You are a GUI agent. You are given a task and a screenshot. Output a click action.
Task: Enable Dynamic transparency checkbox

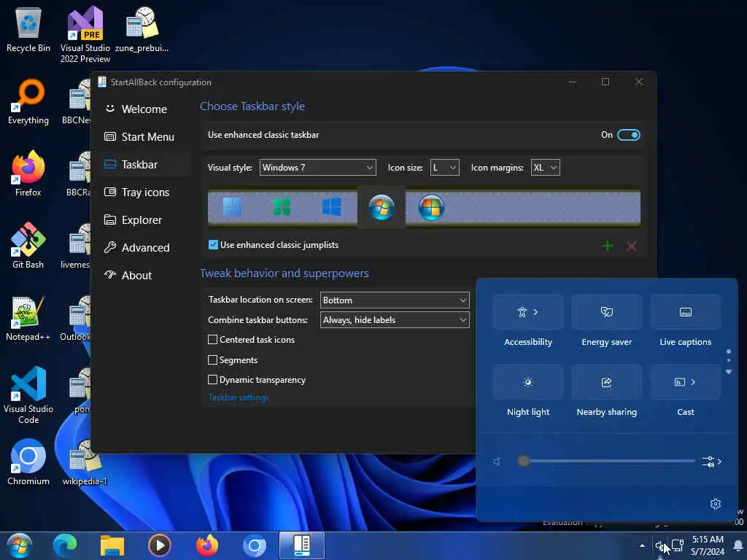point(212,379)
